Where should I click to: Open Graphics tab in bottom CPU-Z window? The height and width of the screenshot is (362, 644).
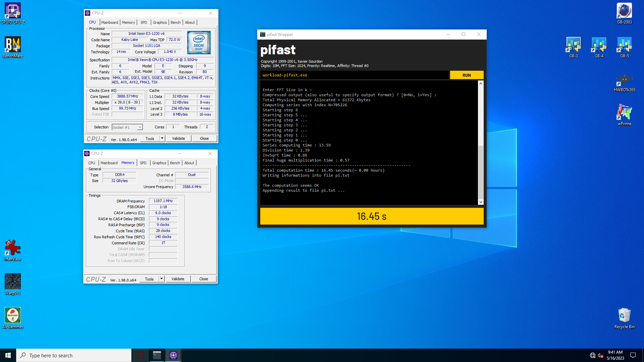(159, 163)
